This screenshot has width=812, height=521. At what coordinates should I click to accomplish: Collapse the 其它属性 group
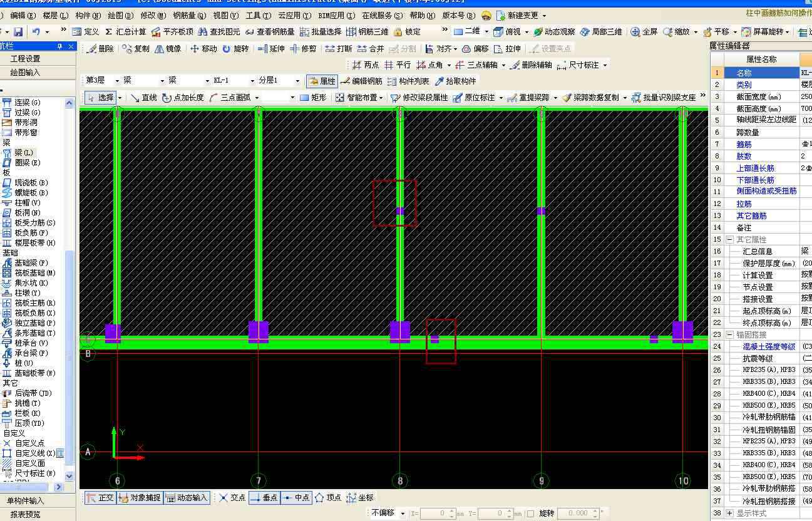coord(729,240)
